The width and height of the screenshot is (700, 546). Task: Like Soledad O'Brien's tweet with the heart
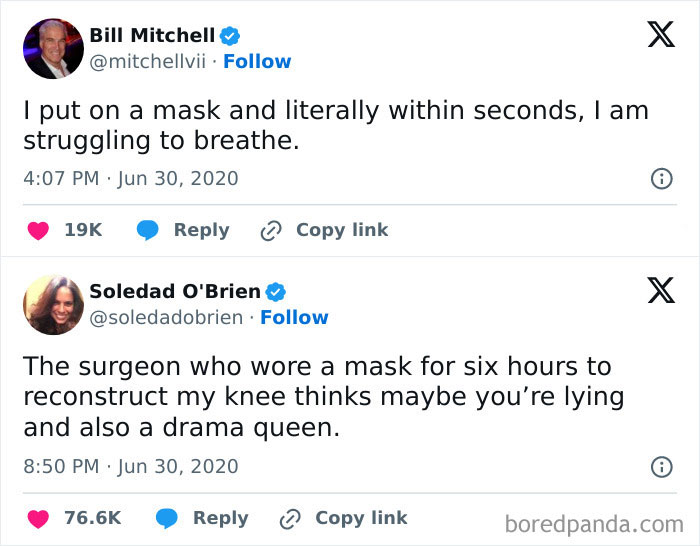(x=38, y=518)
